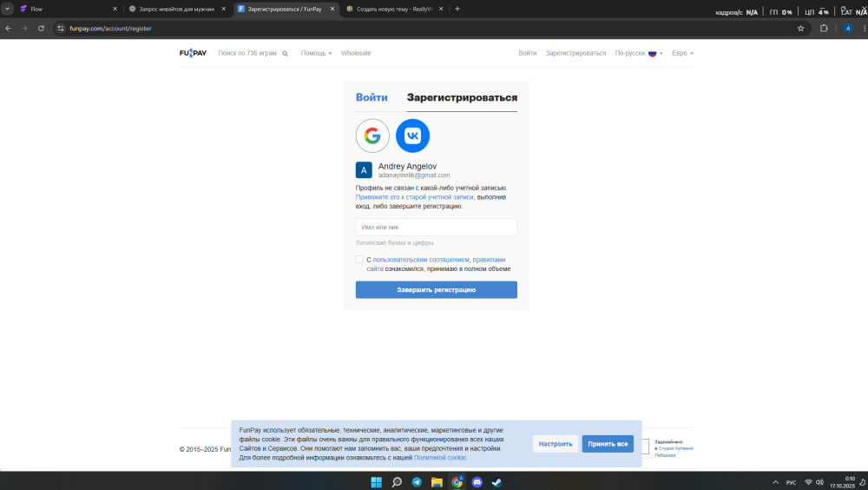Click the Имя или ник input field

pyautogui.click(x=437, y=228)
